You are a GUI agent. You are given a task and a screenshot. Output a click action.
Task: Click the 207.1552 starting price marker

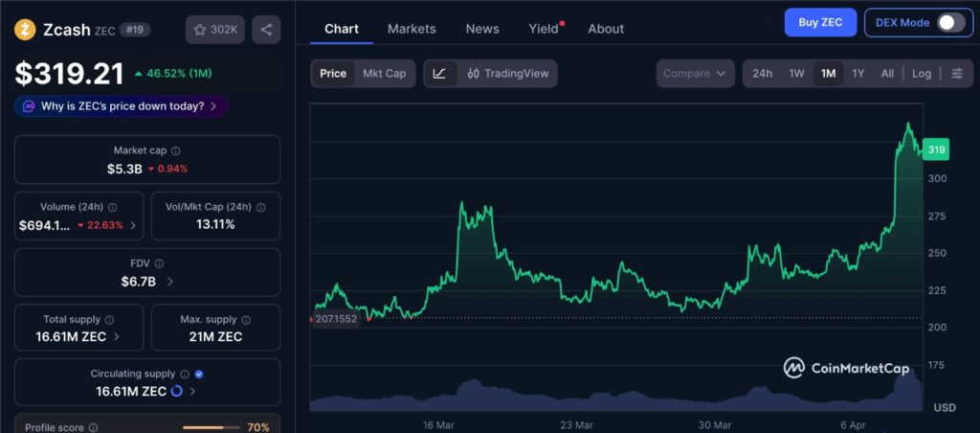[x=336, y=319]
